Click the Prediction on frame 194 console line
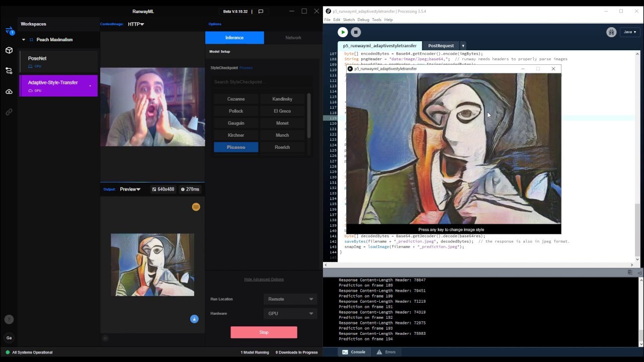 (366, 339)
